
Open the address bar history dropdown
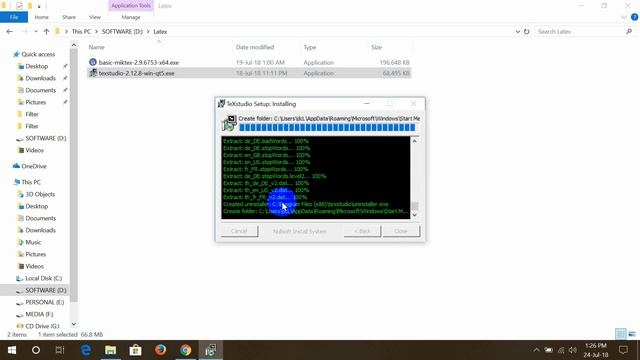[x=517, y=31]
